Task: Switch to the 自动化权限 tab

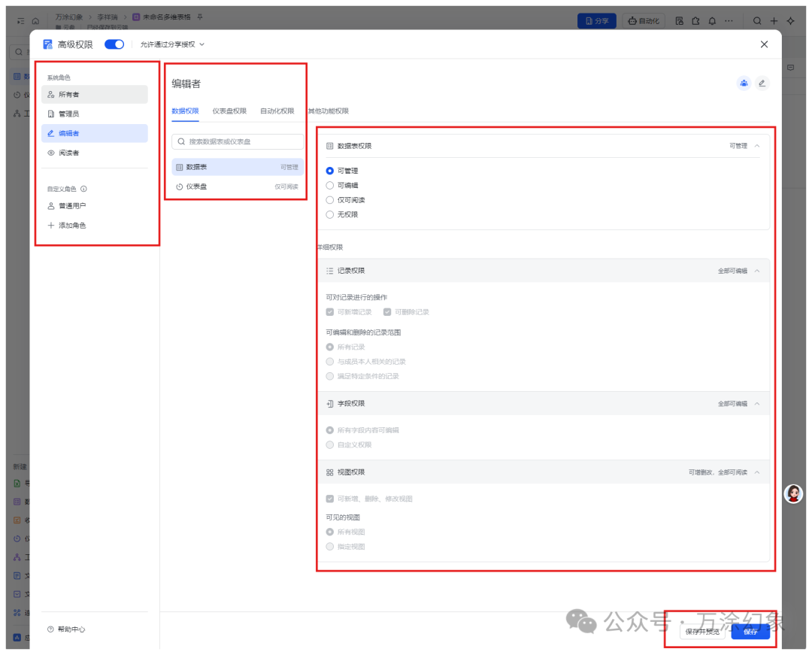Action: 277,111
